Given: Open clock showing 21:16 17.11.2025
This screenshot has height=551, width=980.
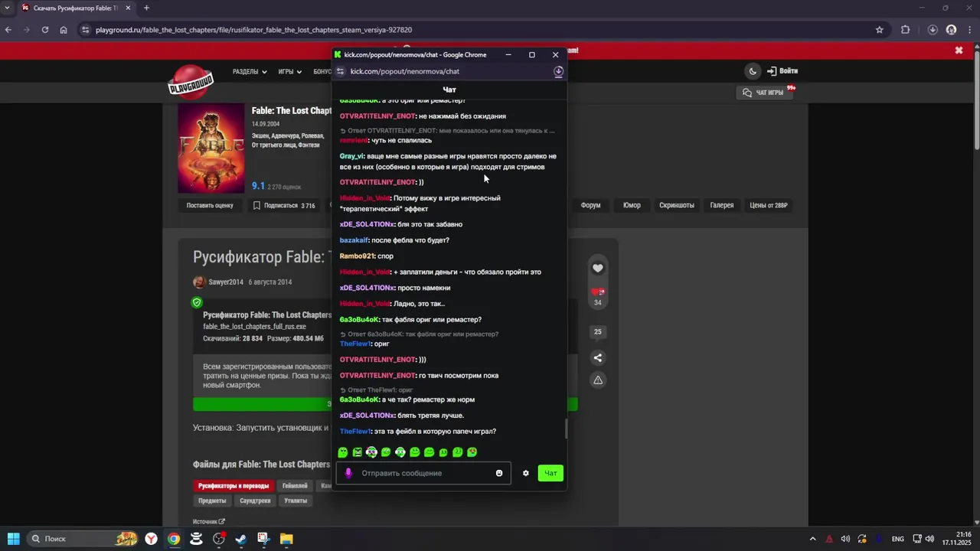Looking at the screenshot, I should (x=957, y=539).
